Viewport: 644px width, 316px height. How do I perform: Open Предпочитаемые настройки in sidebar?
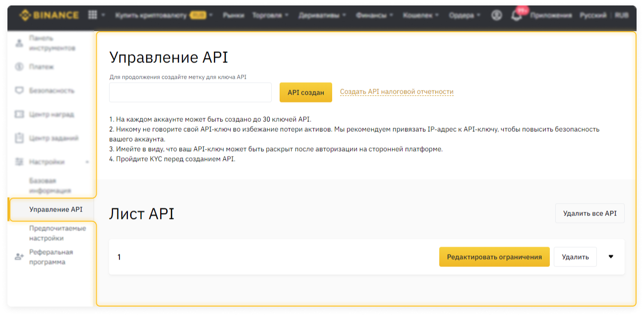pos(58,233)
